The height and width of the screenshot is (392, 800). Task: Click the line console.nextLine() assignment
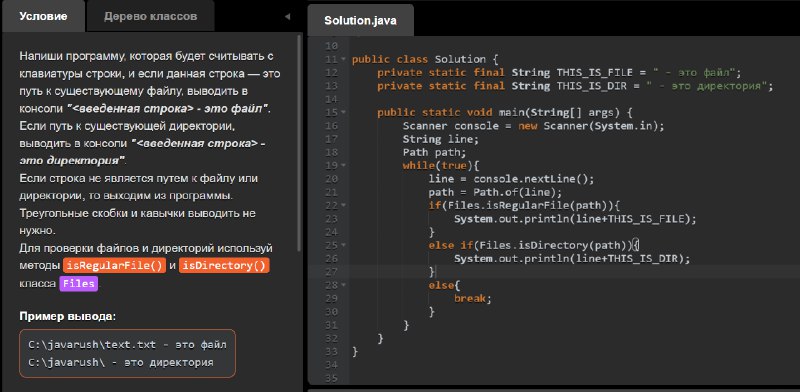pyautogui.click(x=512, y=179)
